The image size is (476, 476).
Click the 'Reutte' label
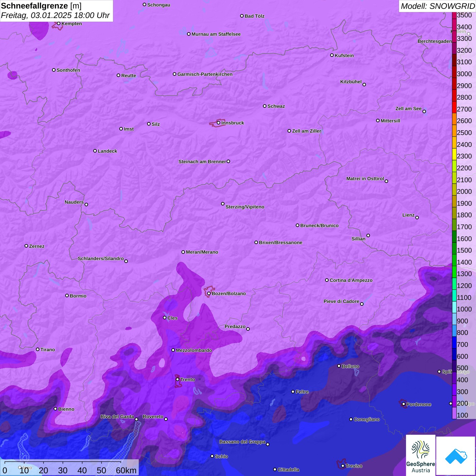129,75
